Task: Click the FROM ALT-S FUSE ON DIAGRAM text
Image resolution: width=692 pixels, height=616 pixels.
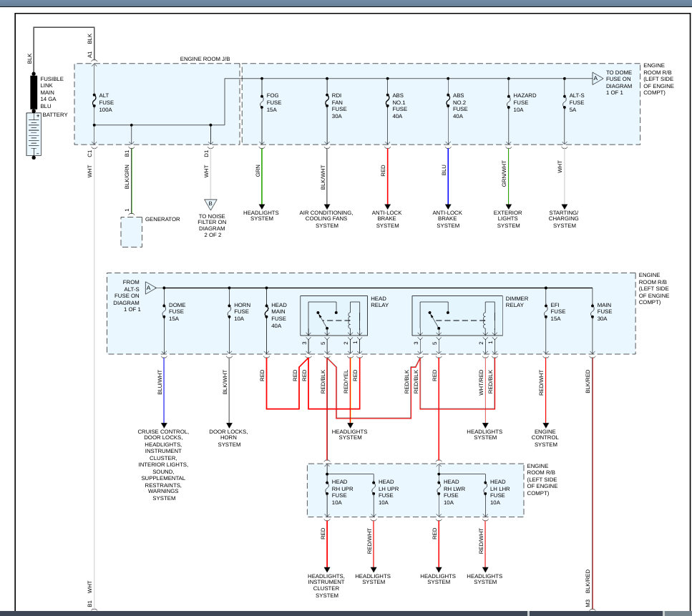Action: [x=127, y=295]
